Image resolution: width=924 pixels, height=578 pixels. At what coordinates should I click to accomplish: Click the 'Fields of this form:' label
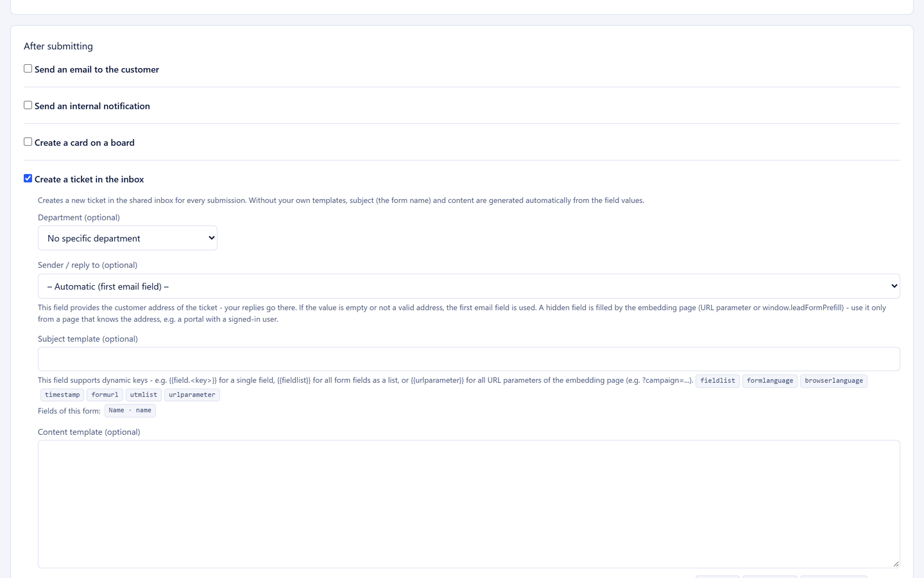pyautogui.click(x=69, y=411)
